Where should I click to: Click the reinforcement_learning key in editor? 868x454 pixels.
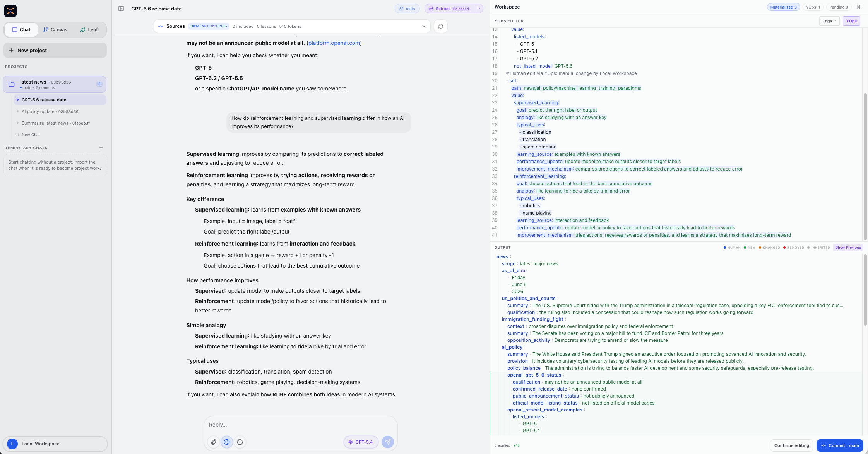(539, 176)
